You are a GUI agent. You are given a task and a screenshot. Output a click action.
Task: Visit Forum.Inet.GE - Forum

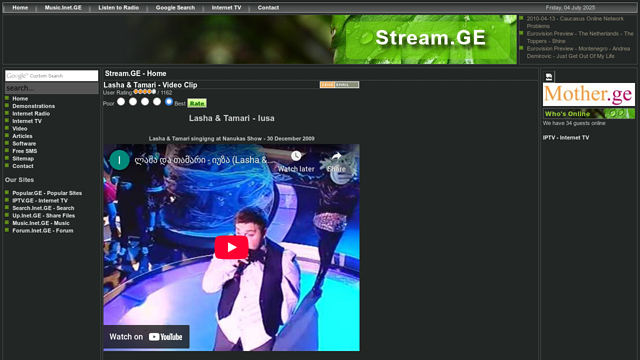43,230
